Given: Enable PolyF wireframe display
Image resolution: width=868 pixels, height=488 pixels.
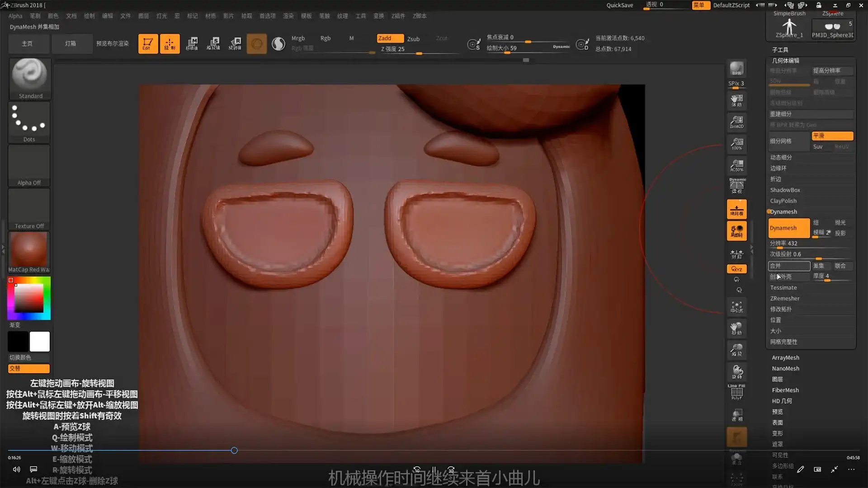Looking at the screenshot, I should 737,391.
